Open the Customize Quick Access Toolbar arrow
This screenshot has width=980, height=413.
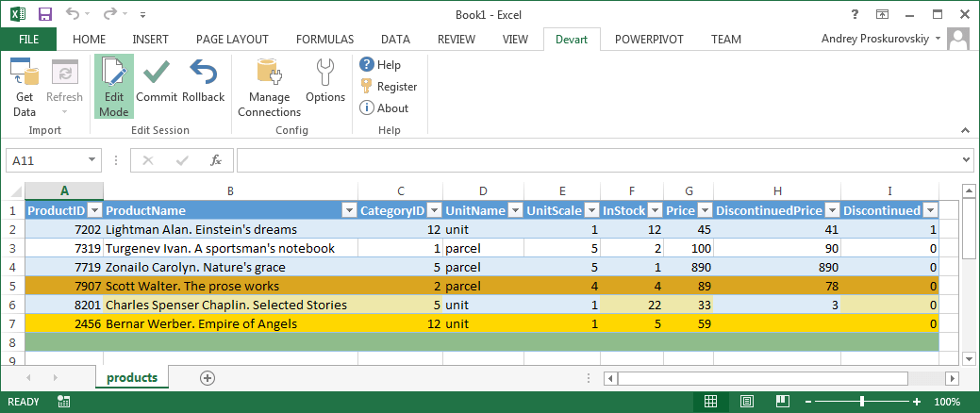143,14
